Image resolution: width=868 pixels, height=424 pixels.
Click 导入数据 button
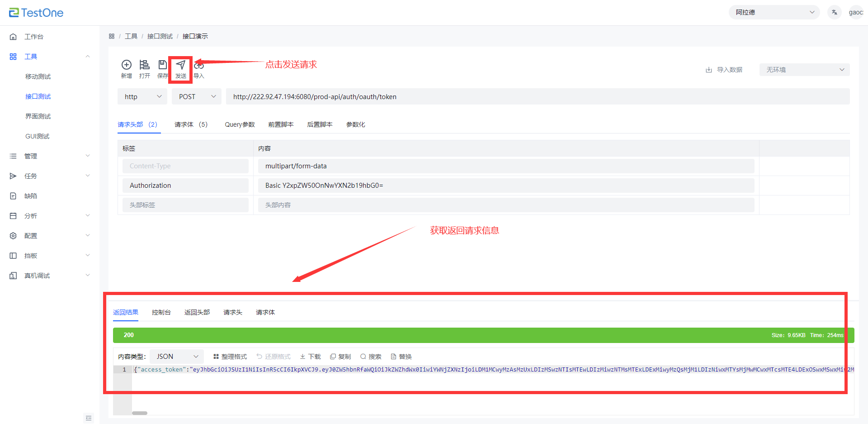point(724,70)
